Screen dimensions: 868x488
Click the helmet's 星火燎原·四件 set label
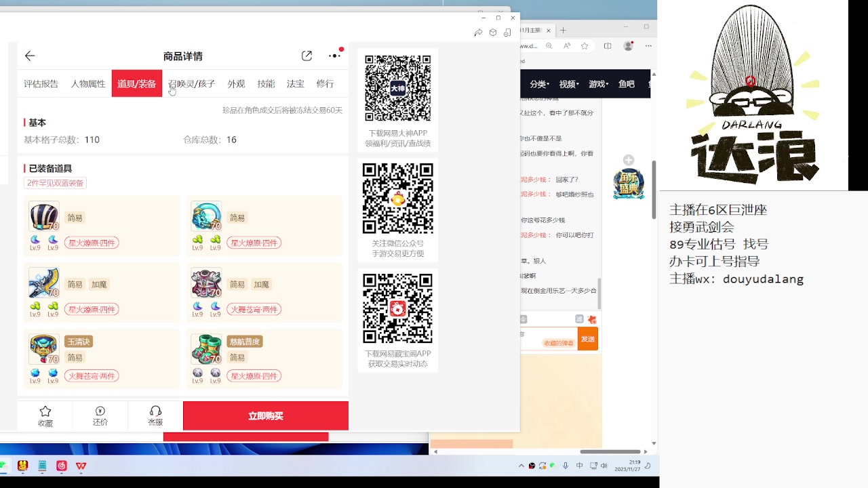92,243
